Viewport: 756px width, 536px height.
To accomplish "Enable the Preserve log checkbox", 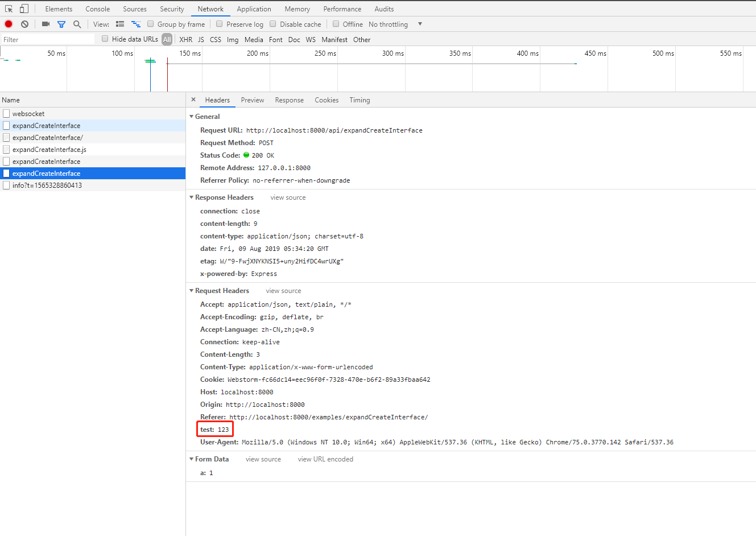I will (x=220, y=24).
